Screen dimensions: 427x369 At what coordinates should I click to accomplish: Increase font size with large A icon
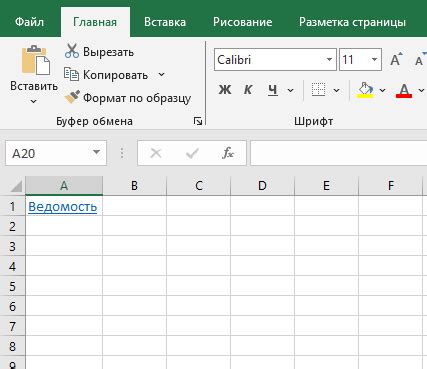(396, 60)
